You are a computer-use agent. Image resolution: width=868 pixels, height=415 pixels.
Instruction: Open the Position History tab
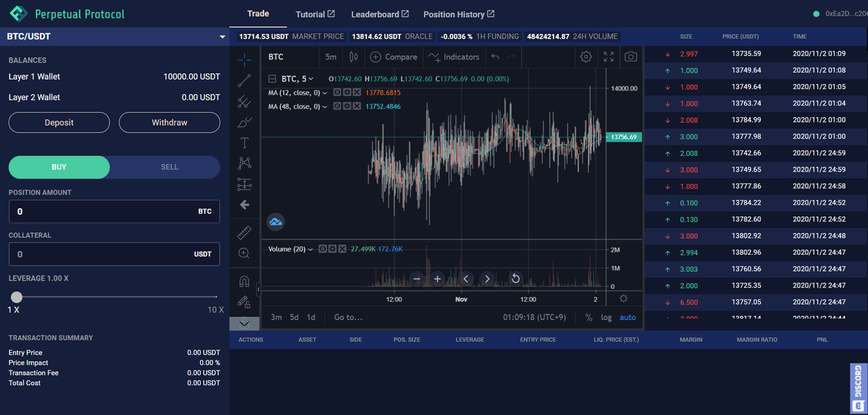459,14
